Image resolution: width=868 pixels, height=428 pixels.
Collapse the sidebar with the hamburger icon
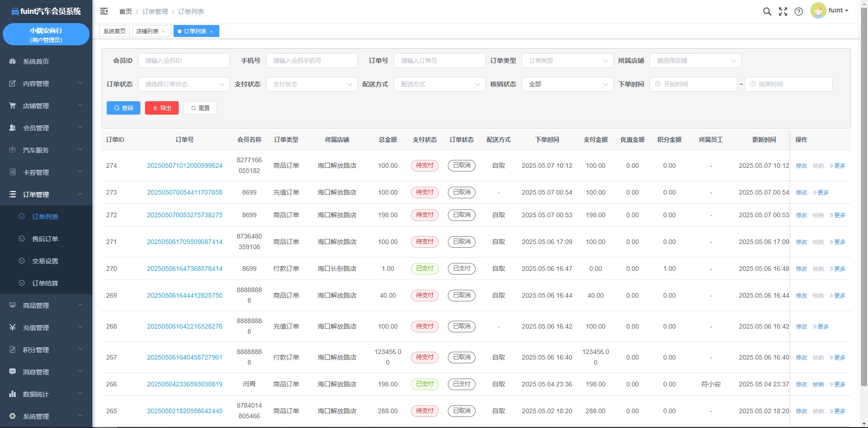pyautogui.click(x=104, y=11)
